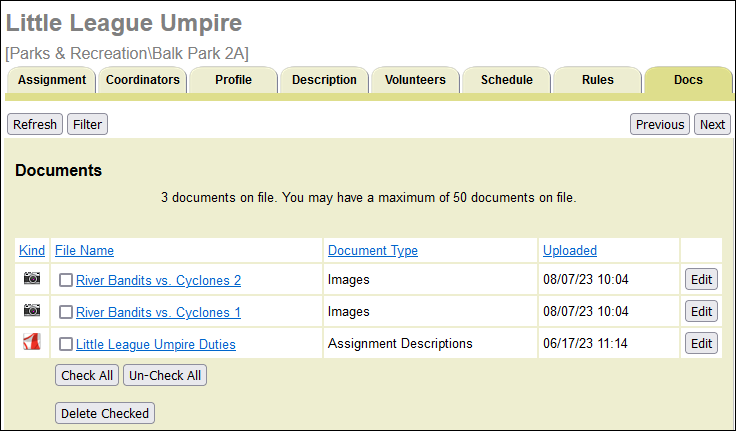Open the Coordinators tab
736x431 pixels.
pyautogui.click(x=143, y=80)
